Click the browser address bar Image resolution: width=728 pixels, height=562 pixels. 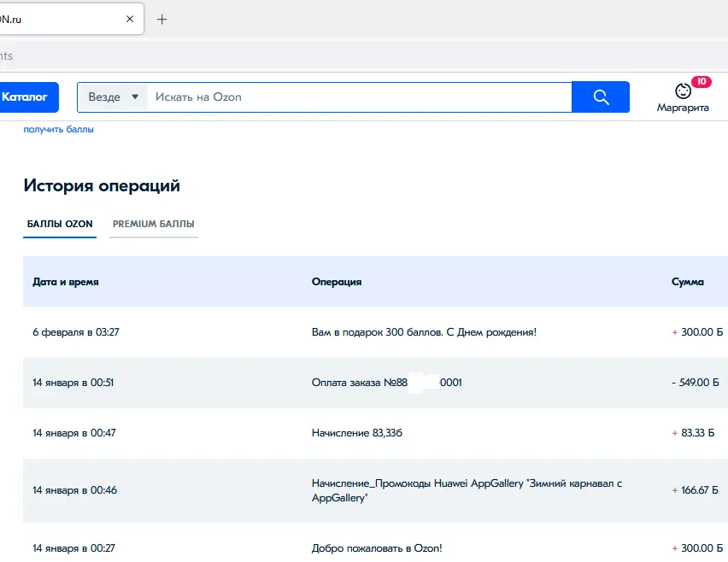tap(364, 56)
